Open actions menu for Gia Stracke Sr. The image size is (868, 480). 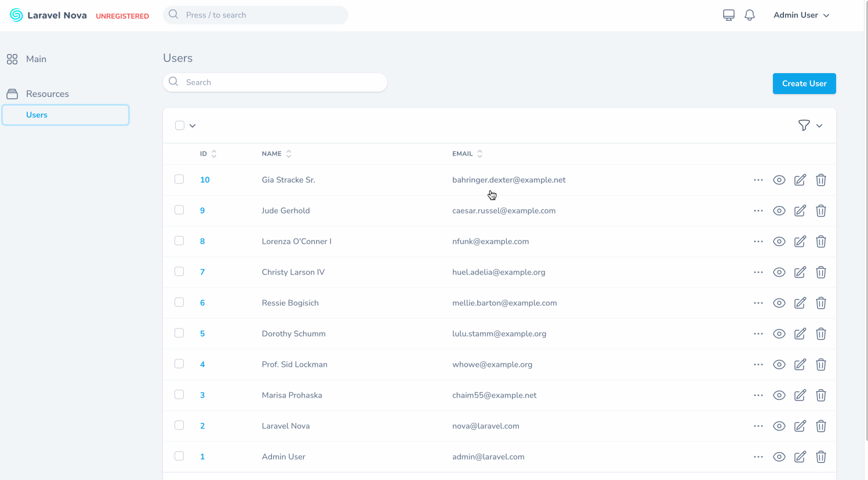pyautogui.click(x=758, y=180)
